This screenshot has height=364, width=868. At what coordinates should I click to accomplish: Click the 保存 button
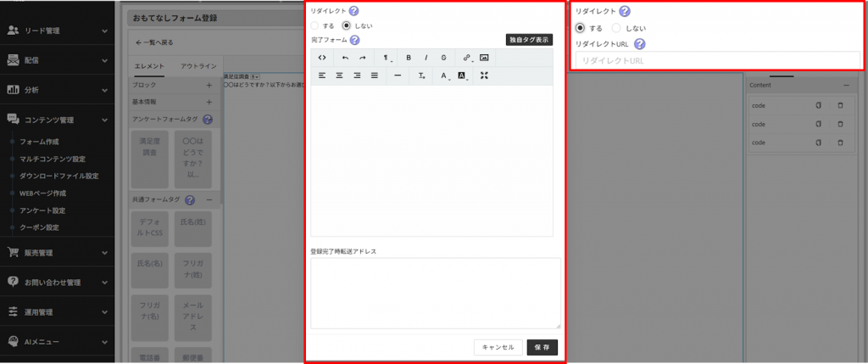542,347
